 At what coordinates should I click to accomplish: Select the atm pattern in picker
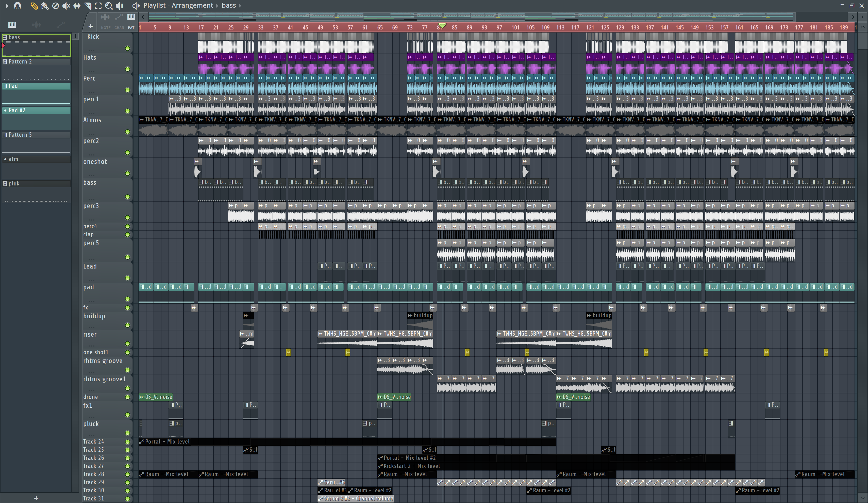tap(36, 167)
